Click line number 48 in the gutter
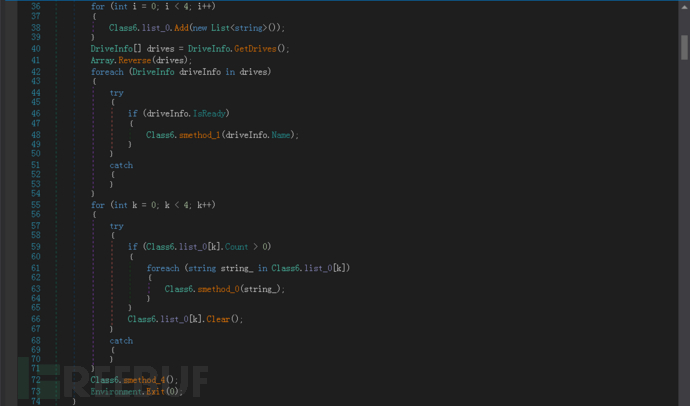 36,134
